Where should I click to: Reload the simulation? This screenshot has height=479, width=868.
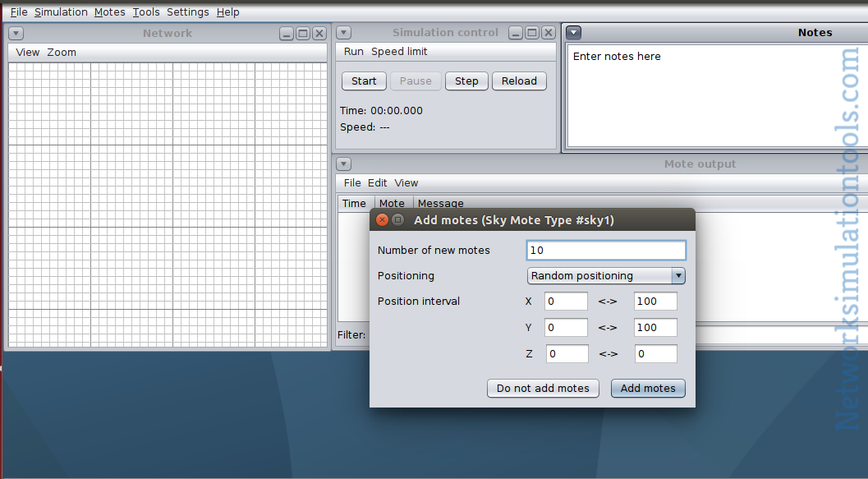(x=519, y=81)
